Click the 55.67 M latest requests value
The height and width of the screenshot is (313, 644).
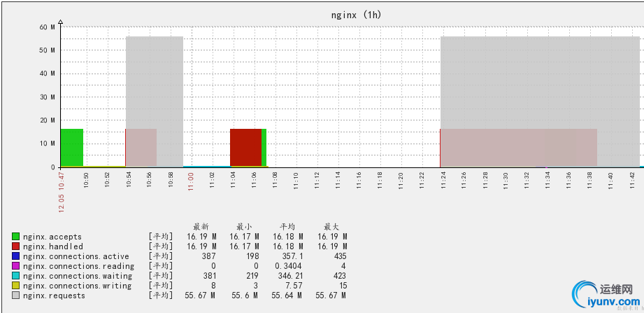click(201, 295)
